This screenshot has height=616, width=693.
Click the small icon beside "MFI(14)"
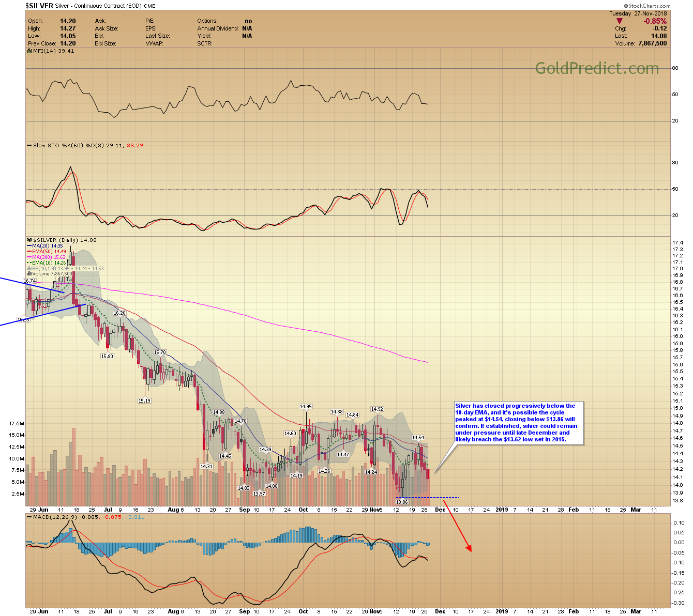(29, 51)
